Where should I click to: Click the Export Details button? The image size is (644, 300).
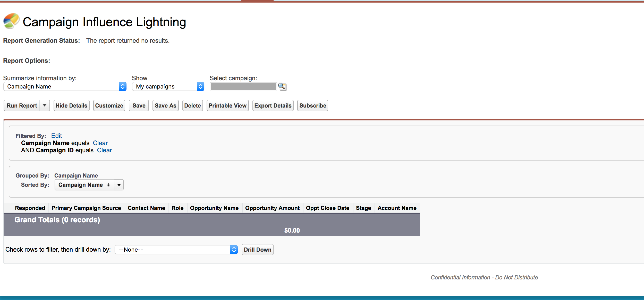[273, 105]
